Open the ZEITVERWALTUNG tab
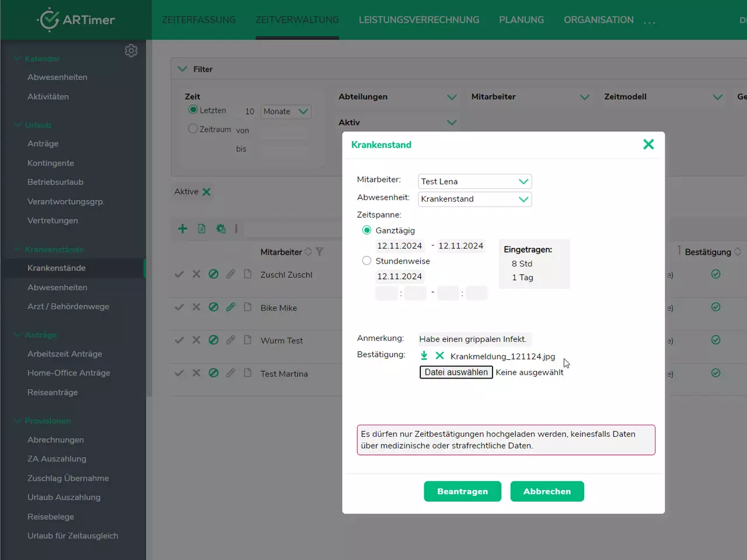747x560 pixels. (297, 20)
